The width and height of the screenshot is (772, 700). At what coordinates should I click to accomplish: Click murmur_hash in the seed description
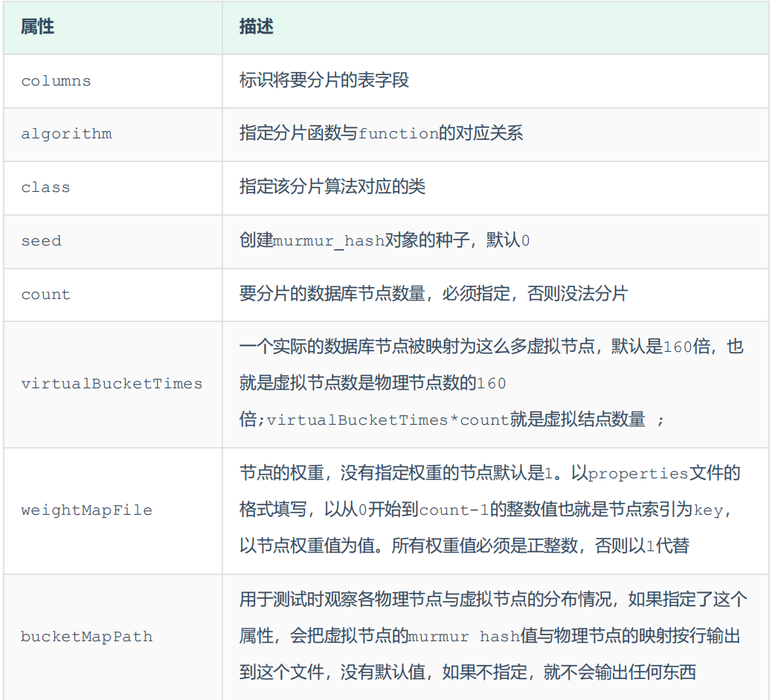(x=329, y=241)
